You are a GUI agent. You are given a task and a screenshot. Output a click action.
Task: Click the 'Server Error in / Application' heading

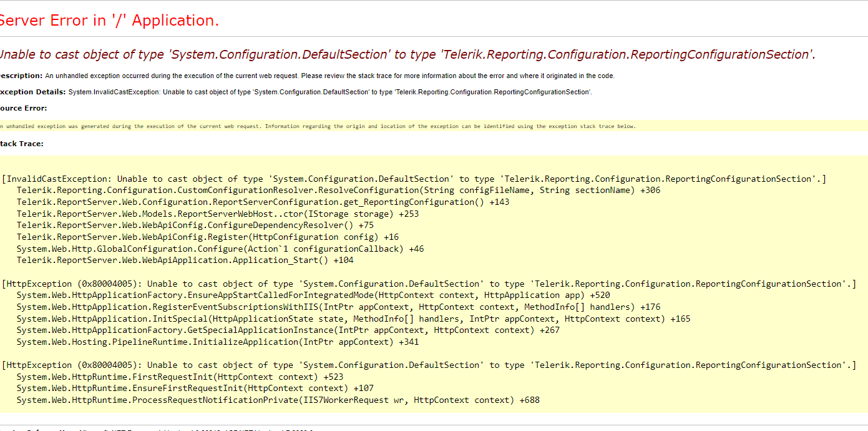coord(109,21)
